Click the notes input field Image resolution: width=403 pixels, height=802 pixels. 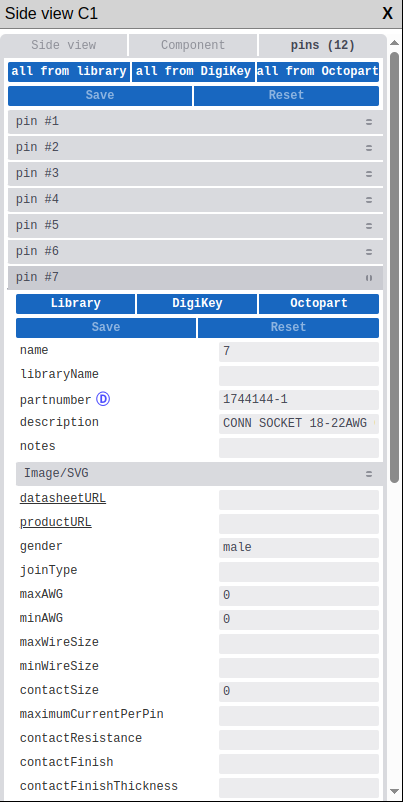299,448
